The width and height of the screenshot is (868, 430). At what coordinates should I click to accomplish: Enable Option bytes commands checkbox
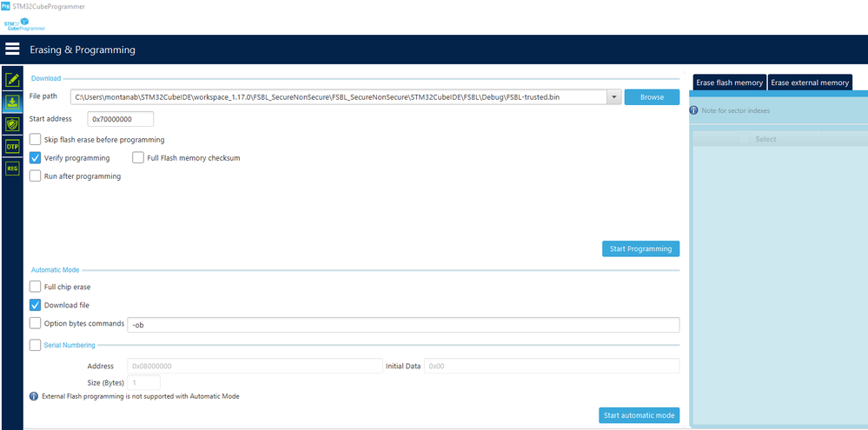[x=36, y=322]
